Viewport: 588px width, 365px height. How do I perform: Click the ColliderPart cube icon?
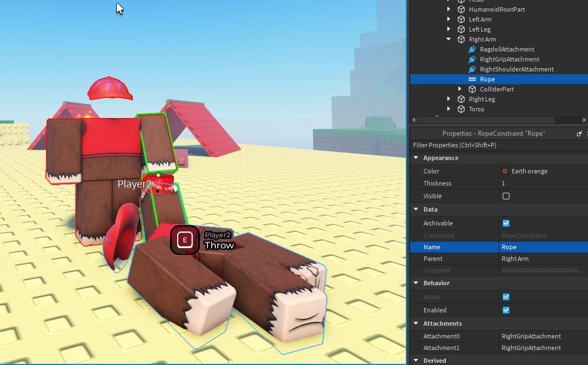(472, 89)
